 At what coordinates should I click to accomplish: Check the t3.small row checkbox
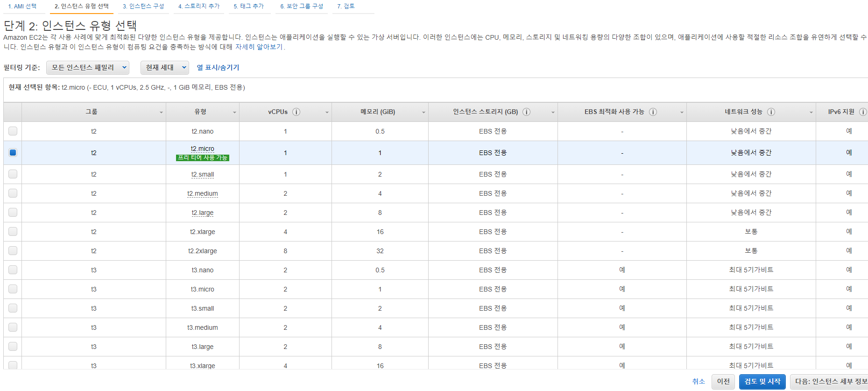13,308
